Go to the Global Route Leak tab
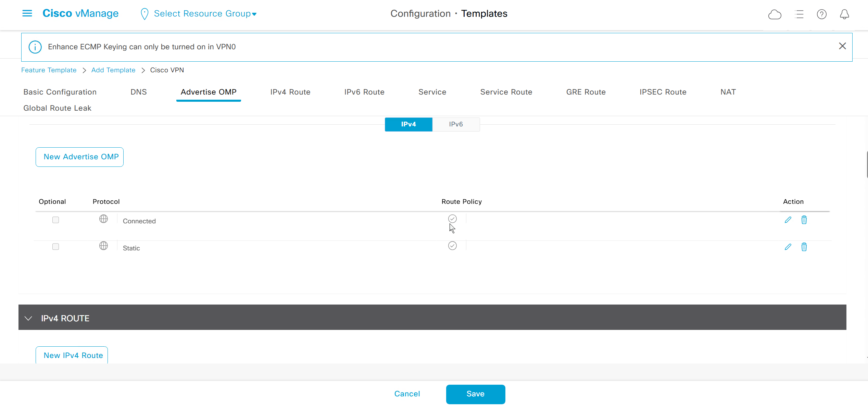 click(57, 108)
